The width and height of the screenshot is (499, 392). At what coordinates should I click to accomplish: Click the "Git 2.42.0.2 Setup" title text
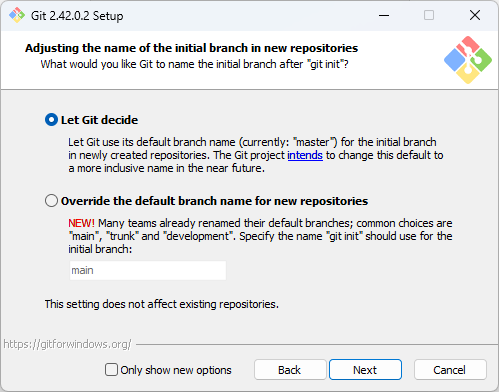coord(77,16)
